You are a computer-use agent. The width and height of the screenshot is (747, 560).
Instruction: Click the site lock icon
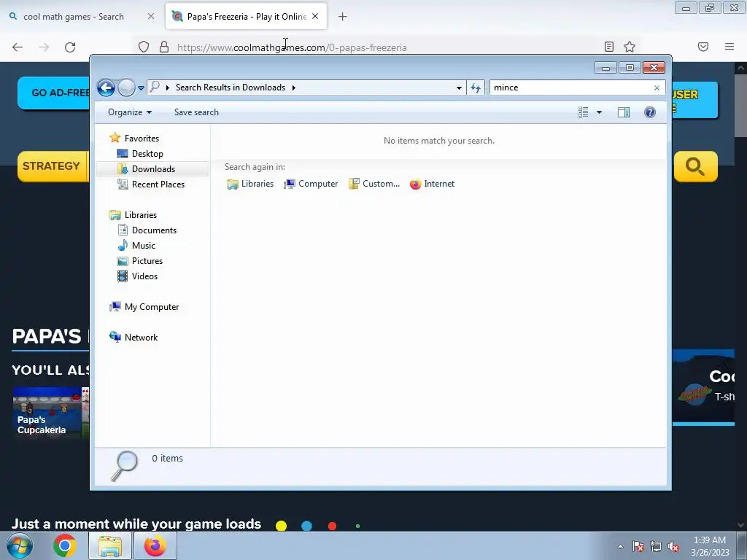point(164,47)
